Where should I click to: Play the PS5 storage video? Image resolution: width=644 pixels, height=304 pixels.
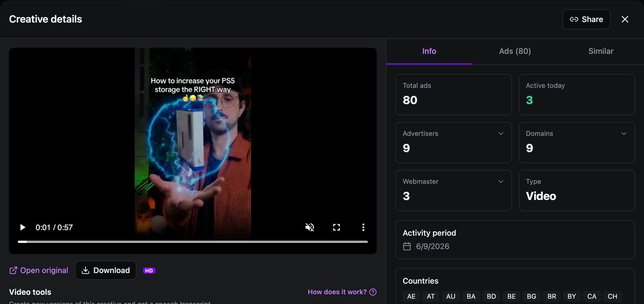click(x=23, y=228)
